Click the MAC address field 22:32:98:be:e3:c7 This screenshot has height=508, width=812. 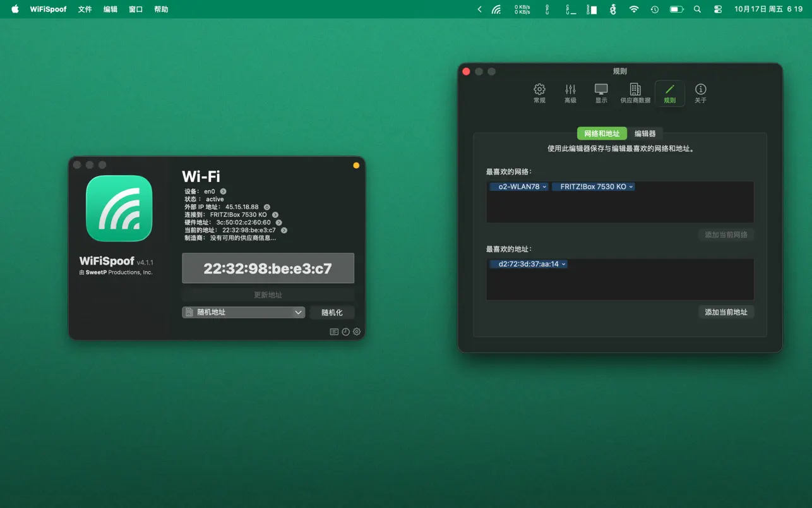tap(268, 269)
